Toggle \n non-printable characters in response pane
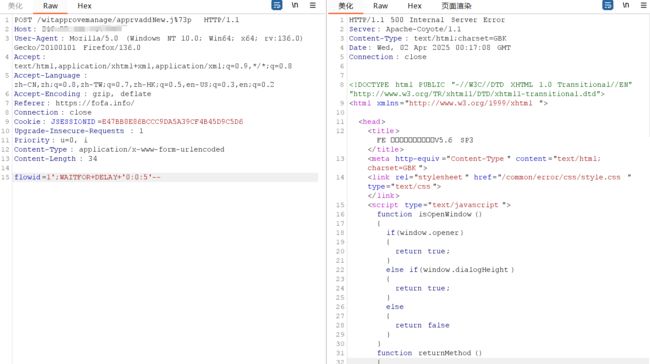Viewport: 650px width, 364px height. pyautogui.click(x=626, y=5)
